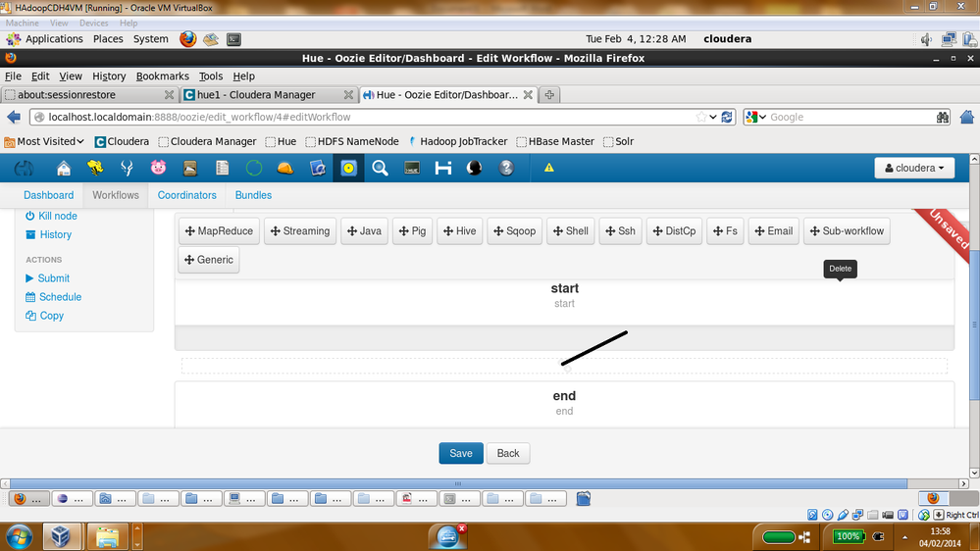Open the terminal launcher in GNOME panel

tap(233, 39)
